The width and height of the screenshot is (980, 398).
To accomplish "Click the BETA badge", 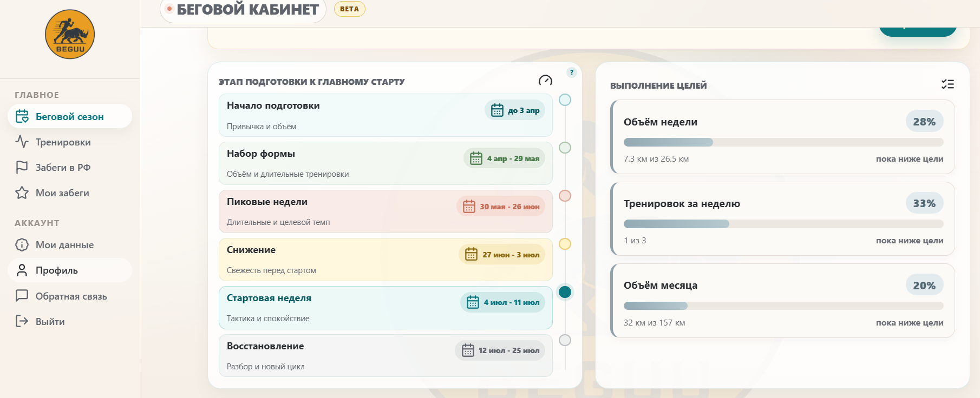I will 349,9.
